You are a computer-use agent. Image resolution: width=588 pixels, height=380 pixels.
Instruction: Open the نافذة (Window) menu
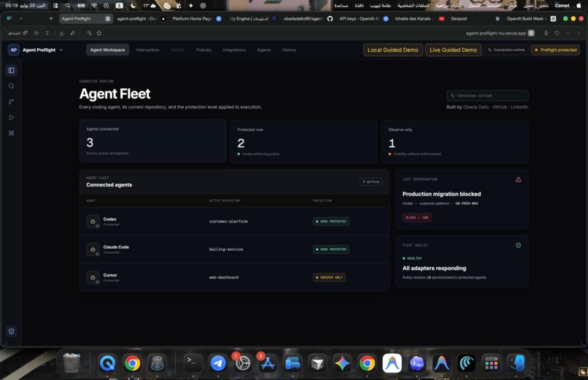359,6
